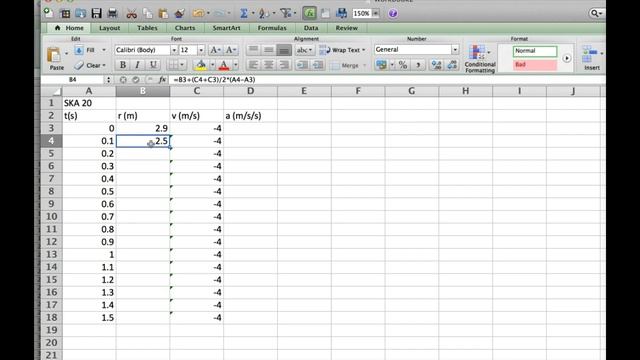Select the Format Painter brush icon
Viewport: 640px width, 360px height.
click(179, 13)
